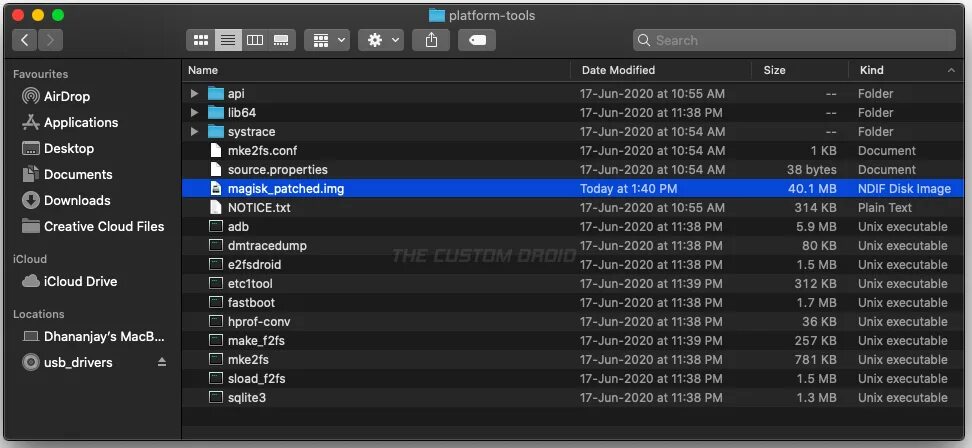Viewport: 972px width, 448px height.
Task: Select the fastboot executable icon
Action: (x=215, y=303)
